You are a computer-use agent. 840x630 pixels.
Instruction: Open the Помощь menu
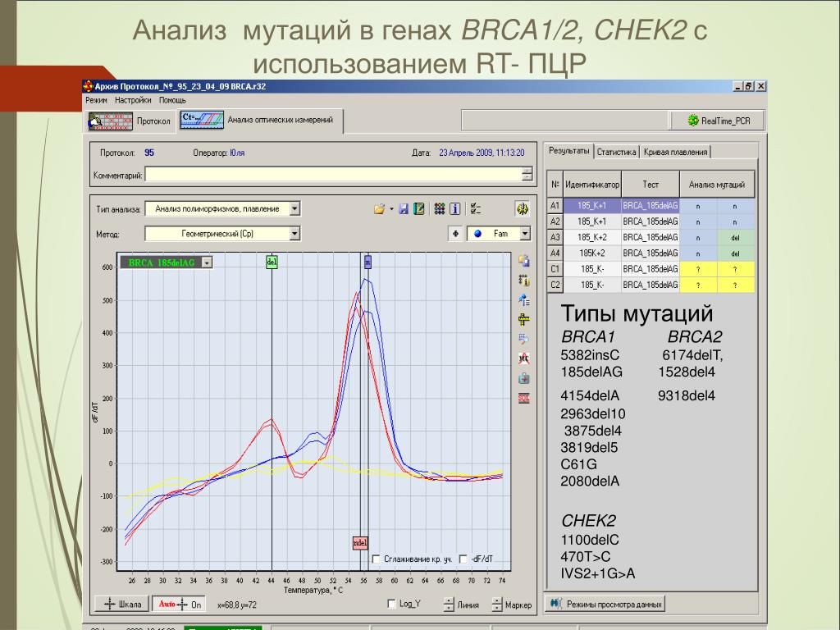tap(172, 100)
